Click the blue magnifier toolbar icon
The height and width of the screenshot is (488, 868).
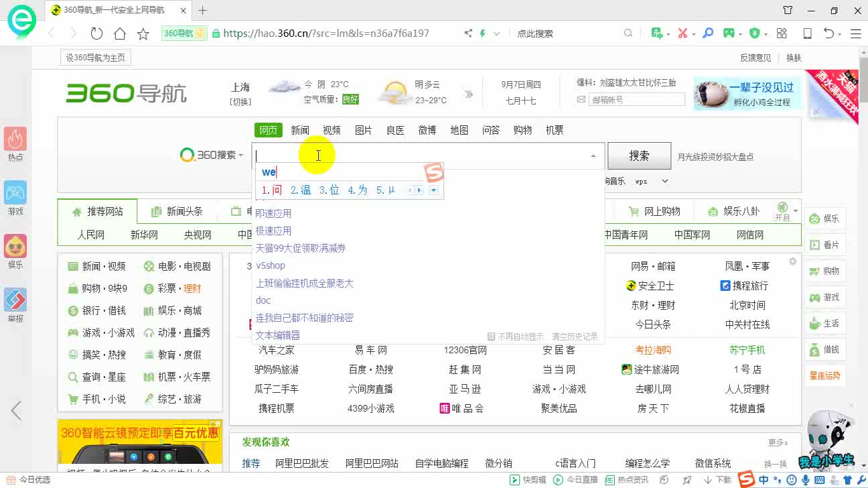click(x=708, y=33)
